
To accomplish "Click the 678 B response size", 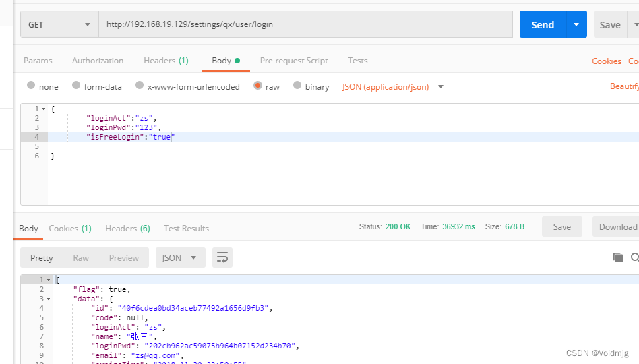I will [x=514, y=226].
